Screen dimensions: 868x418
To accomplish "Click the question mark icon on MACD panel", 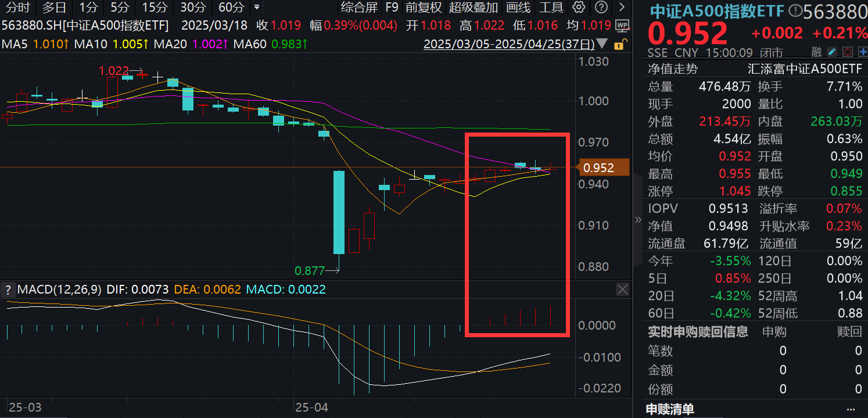I will (x=8, y=290).
